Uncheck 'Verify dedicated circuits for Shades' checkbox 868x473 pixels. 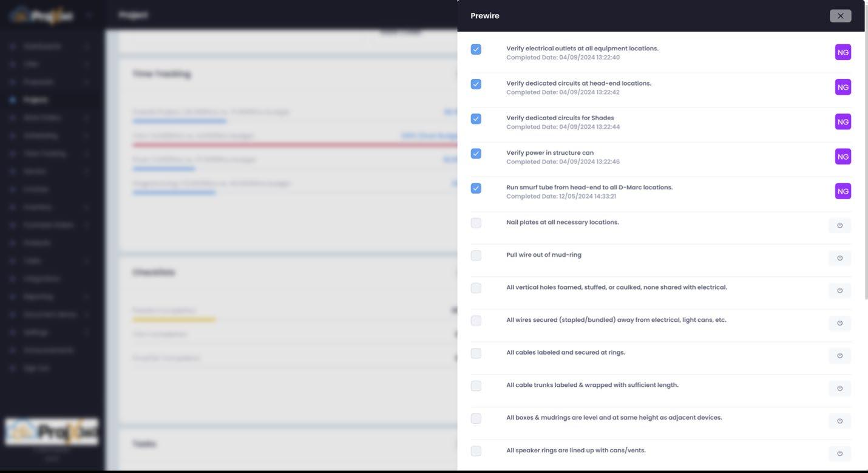coord(476,119)
